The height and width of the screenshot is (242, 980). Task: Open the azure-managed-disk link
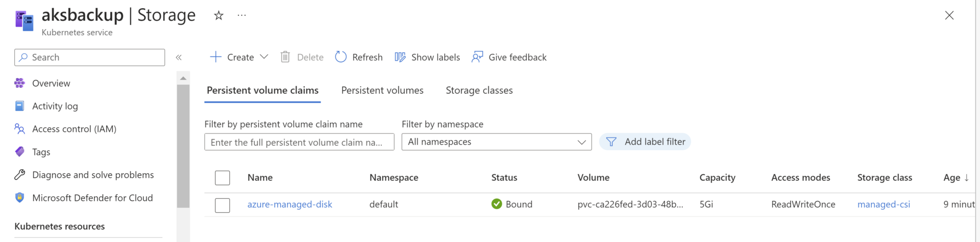point(290,204)
